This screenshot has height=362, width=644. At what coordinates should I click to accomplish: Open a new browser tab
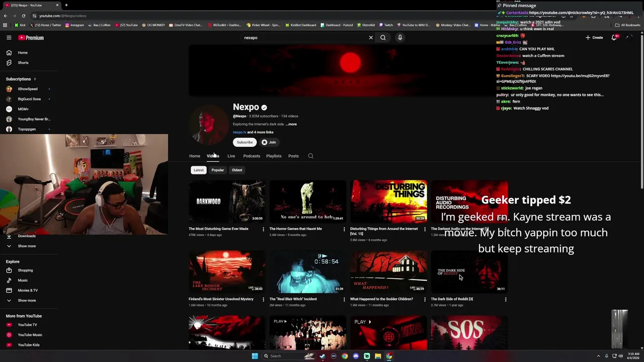point(66,5)
